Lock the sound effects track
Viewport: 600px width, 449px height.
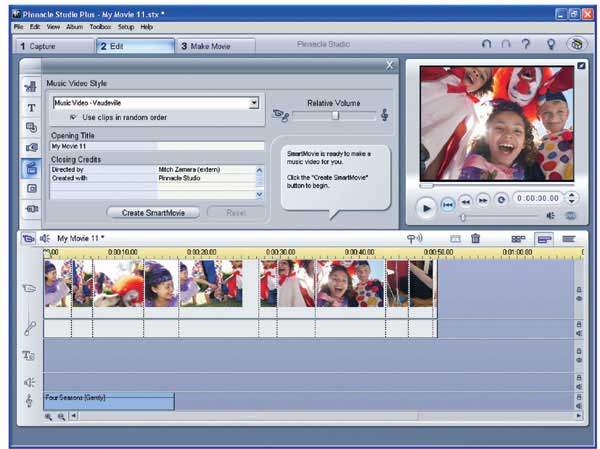(x=579, y=377)
